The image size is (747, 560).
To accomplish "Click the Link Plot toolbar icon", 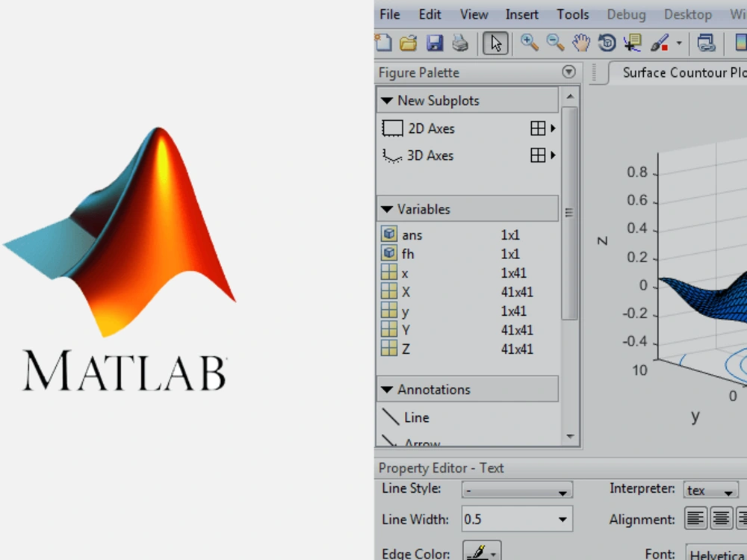I will click(707, 43).
